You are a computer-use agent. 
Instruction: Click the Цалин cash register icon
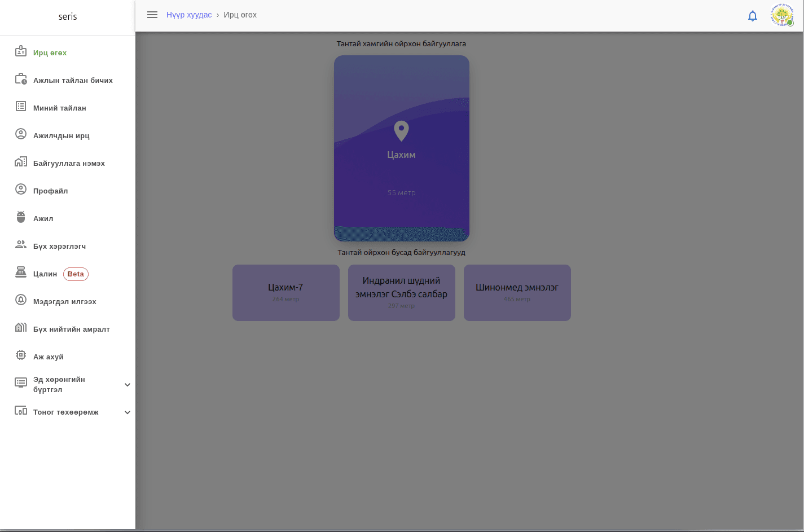click(21, 273)
